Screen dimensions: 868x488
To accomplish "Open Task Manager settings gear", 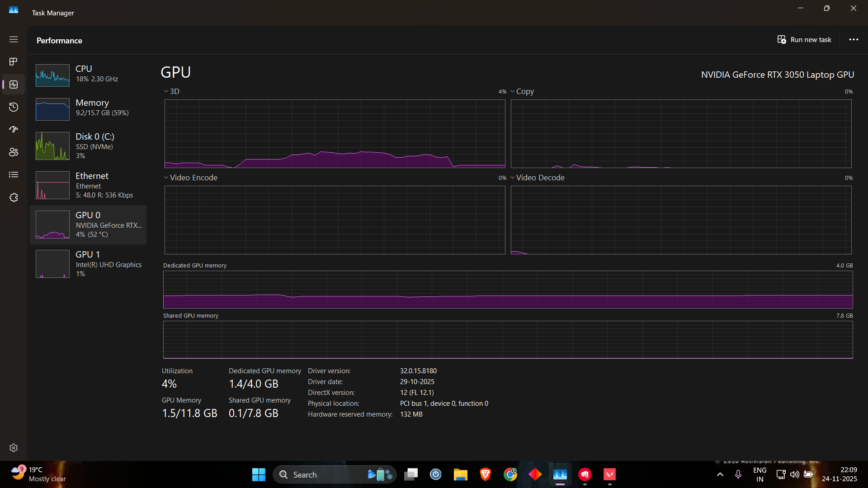I will pyautogui.click(x=14, y=448).
